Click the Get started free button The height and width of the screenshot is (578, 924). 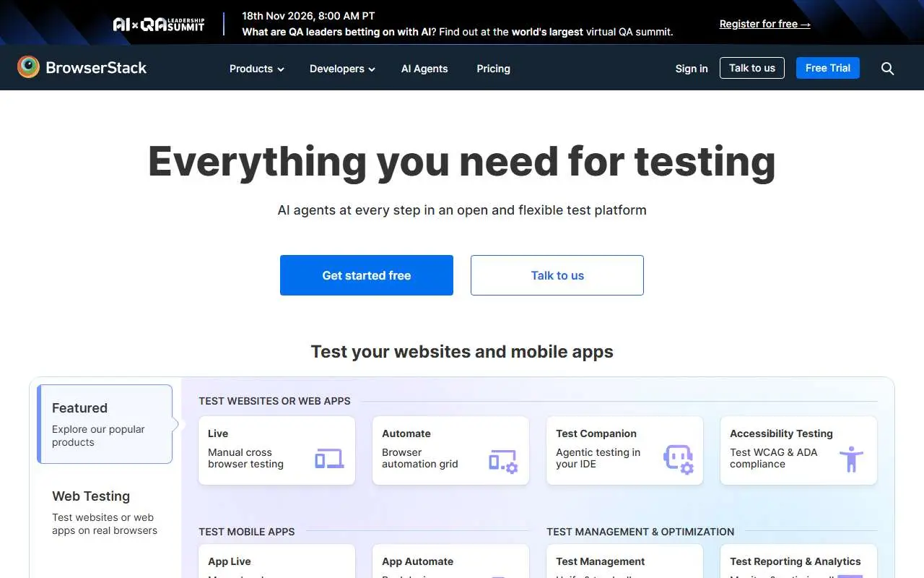(x=367, y=275)
